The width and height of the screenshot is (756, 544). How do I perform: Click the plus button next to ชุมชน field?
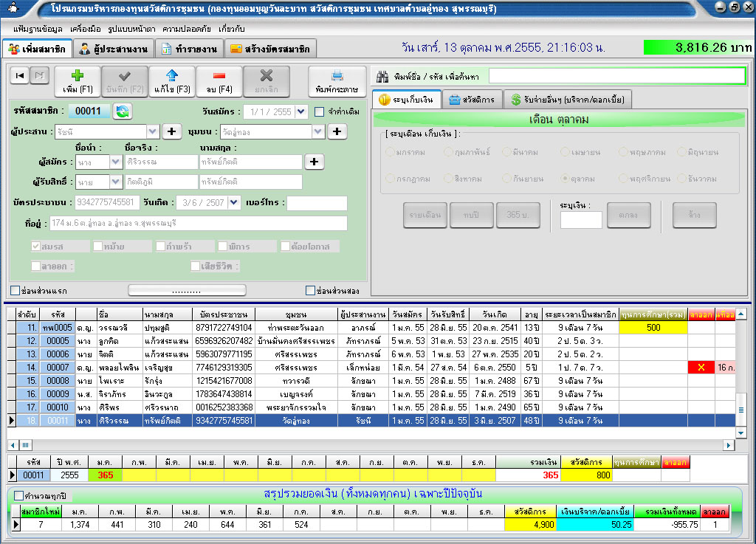[x=337, y=131]
